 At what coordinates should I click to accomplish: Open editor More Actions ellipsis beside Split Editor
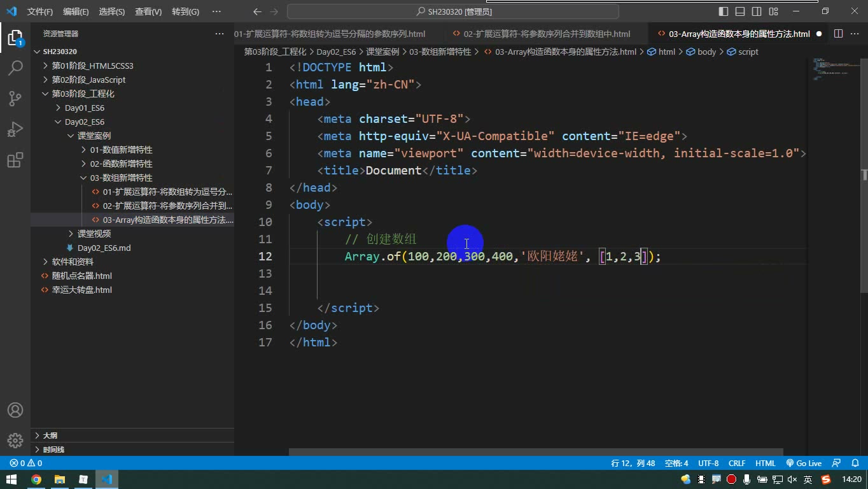click(x=855, y=34)
